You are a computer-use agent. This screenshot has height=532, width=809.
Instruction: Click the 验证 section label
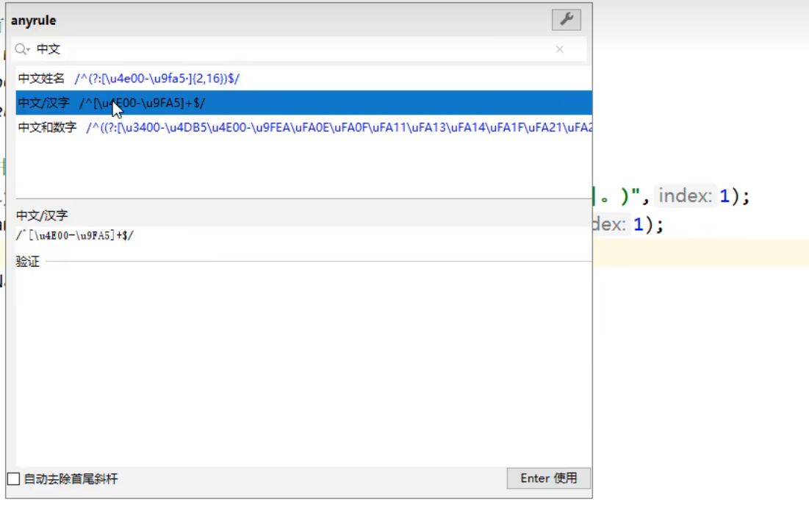point(28,262)
